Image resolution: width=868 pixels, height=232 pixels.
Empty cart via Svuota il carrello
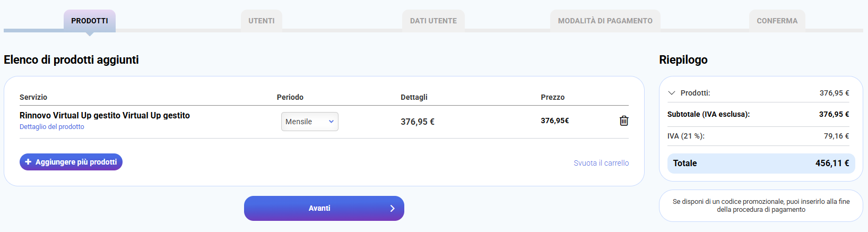pos(601,163)
